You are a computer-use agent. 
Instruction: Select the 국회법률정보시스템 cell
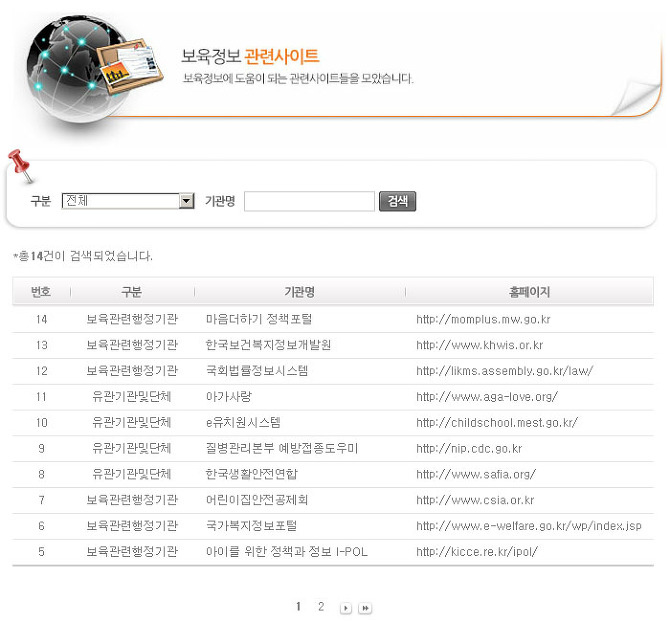257,370
